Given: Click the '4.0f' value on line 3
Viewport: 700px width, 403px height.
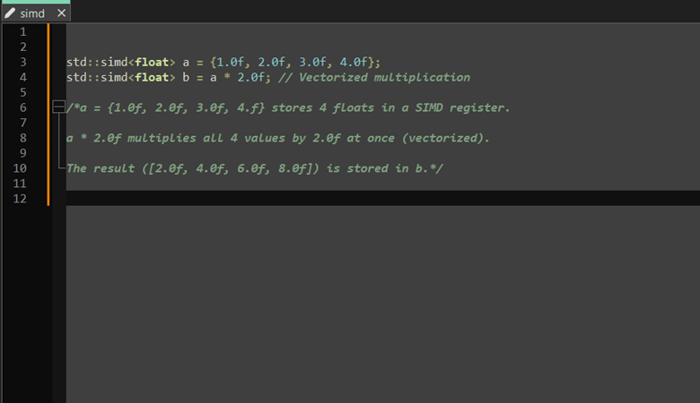Looking at the screenshot, I should (351, 62).
